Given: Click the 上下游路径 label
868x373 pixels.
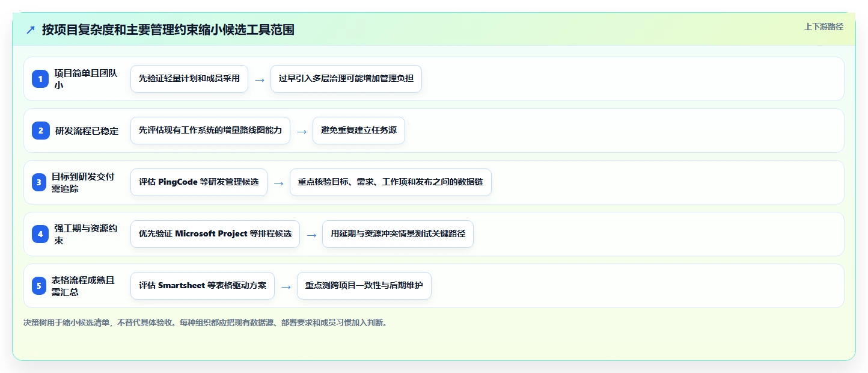Looking at the screenshot, I should pos(824,26).
